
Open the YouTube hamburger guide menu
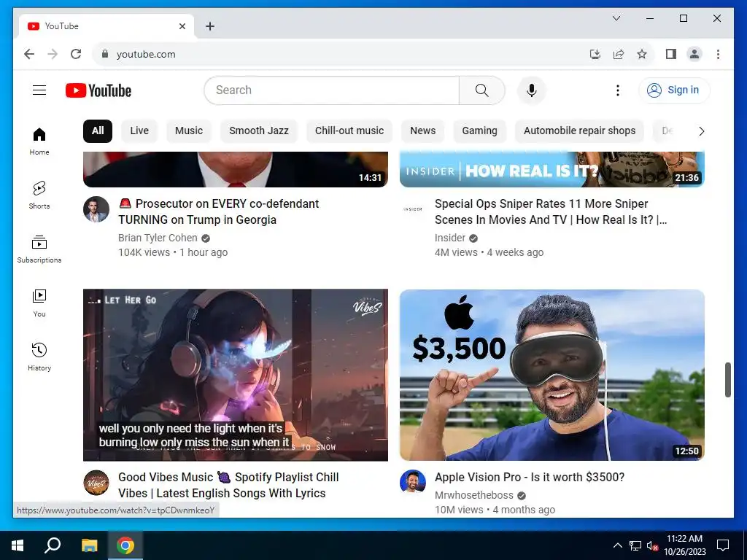click(x=39, y=90)
